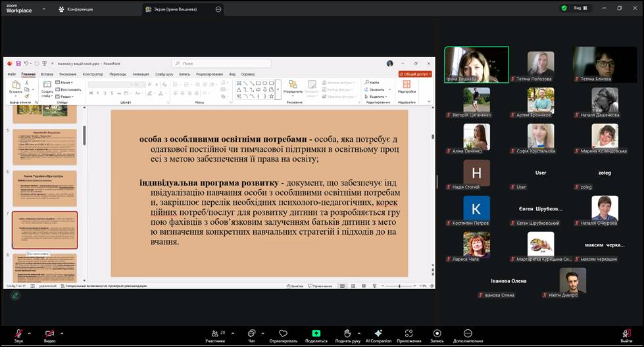Viewport: 644px width, 347px height.
Task: Click the green shield encryption icon
Action: tap(564, 9)
